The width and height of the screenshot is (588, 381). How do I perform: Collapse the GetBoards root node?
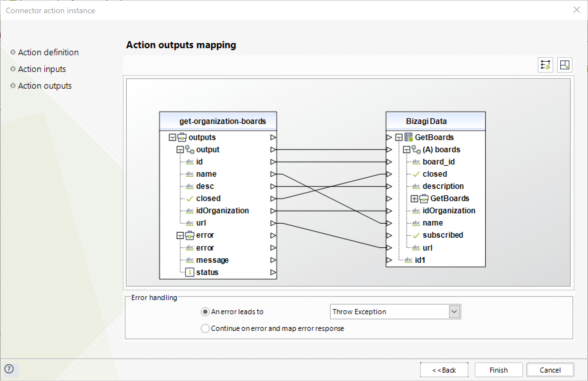(x=399, y=137)
